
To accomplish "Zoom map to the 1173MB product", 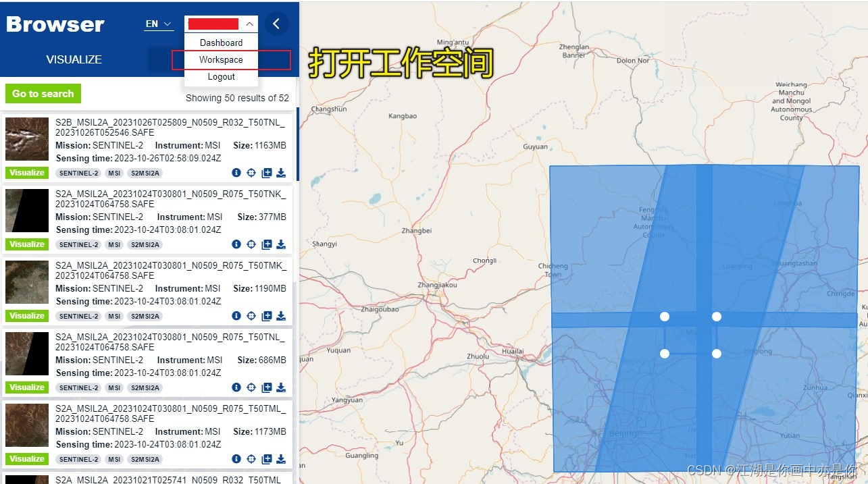I will [251, 459].
